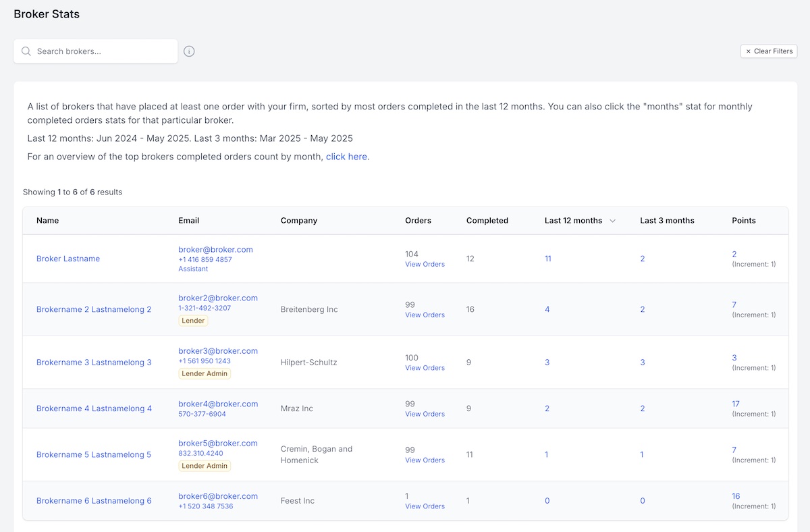Open last 3 months stat 1 for Brokername 5
Screen dimensions: 810x532
click(642, 454)
